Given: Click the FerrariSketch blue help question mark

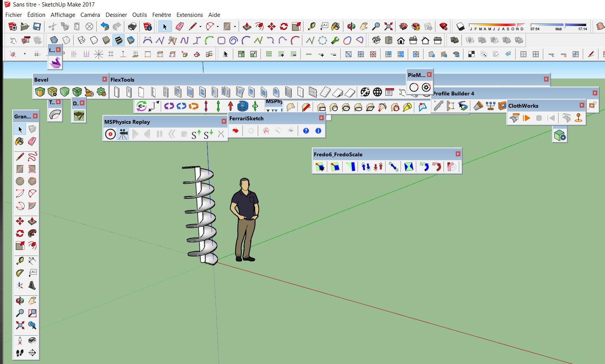Looking at the screenshot, I should pos(306,131).
